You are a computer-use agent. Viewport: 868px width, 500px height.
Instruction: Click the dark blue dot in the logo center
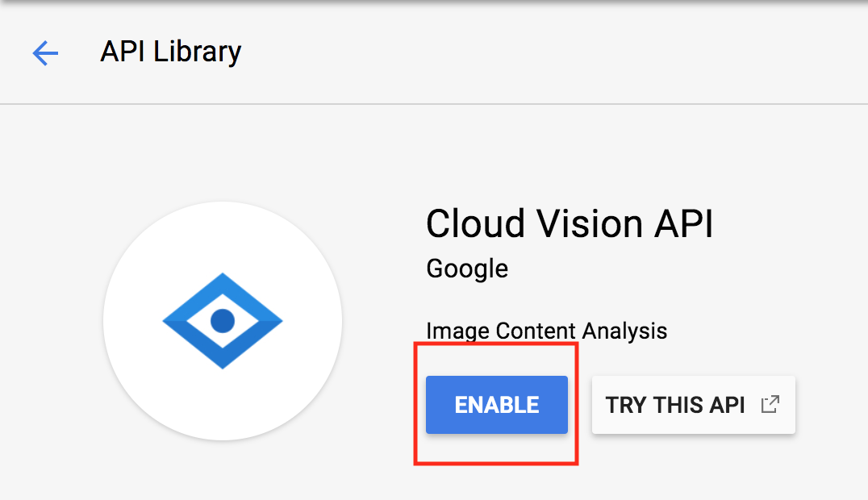[x=223, y=321]
